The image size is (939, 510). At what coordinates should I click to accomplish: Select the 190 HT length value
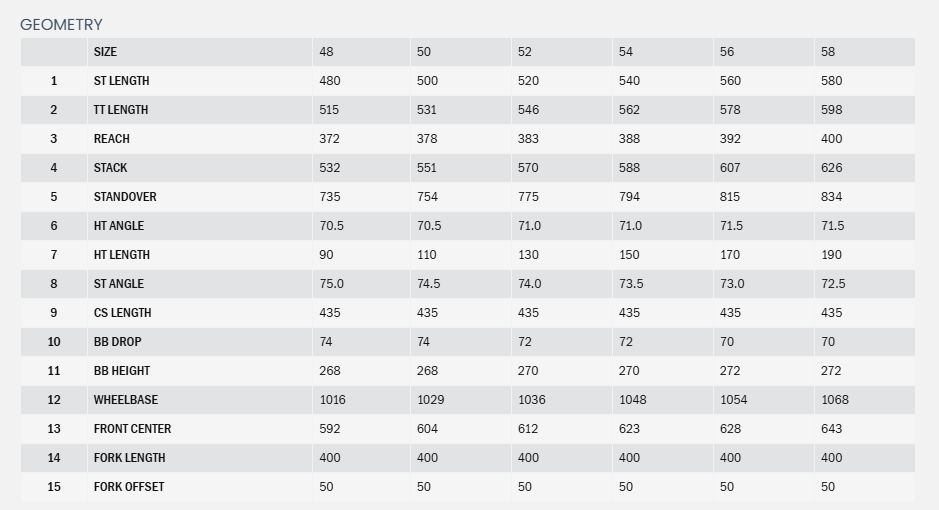(x=832, y=255)
